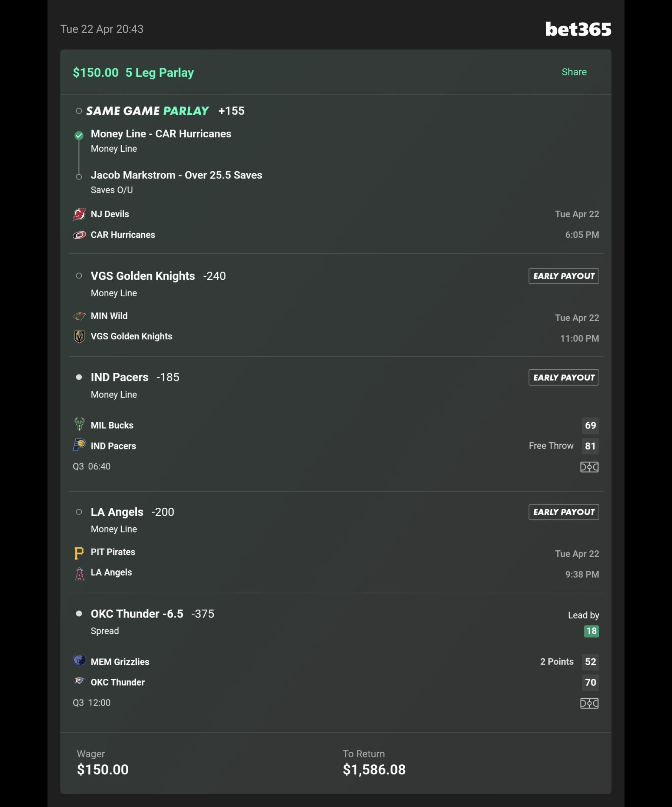Image resolution: width=672 pixels, height=807 pixels.
Task: Click Early Payout badge for LA Angels
Action: click(564, 512)
